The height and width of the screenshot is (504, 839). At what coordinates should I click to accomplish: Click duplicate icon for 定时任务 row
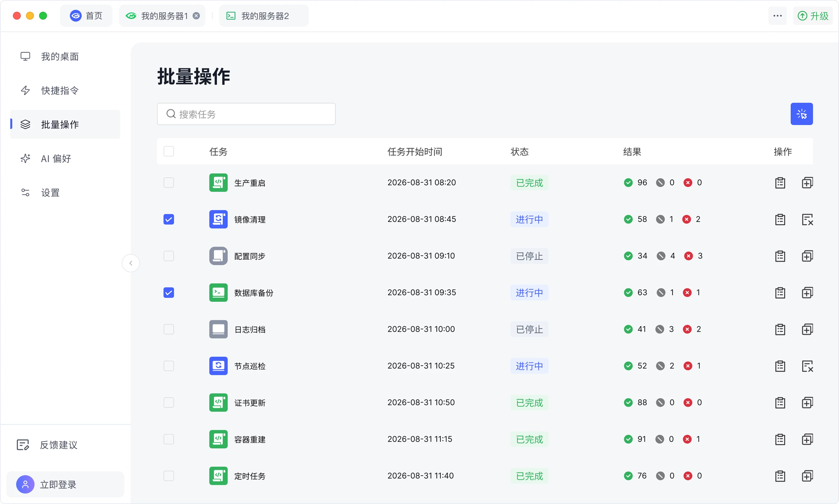(x=807, y=476)
